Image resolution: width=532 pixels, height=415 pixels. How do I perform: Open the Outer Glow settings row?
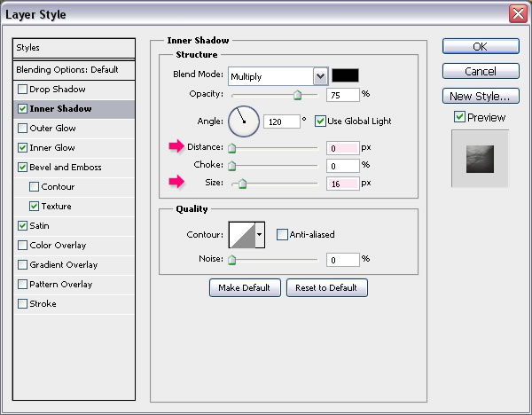tap(74, 129)
